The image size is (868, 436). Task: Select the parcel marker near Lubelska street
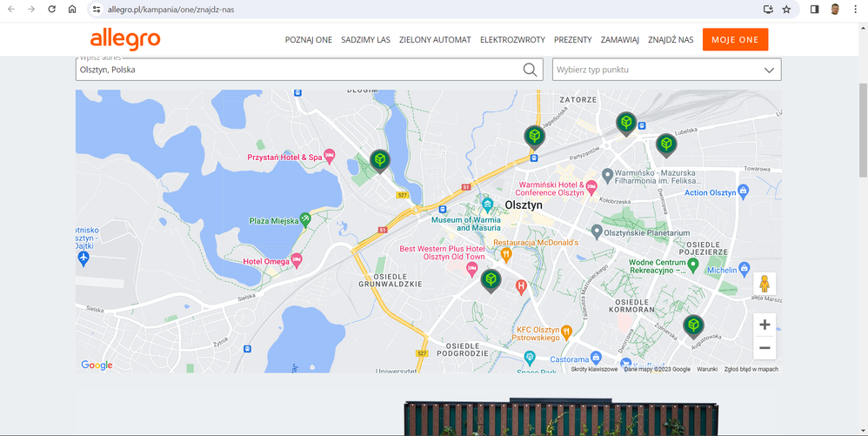click(x=626, y=124)
